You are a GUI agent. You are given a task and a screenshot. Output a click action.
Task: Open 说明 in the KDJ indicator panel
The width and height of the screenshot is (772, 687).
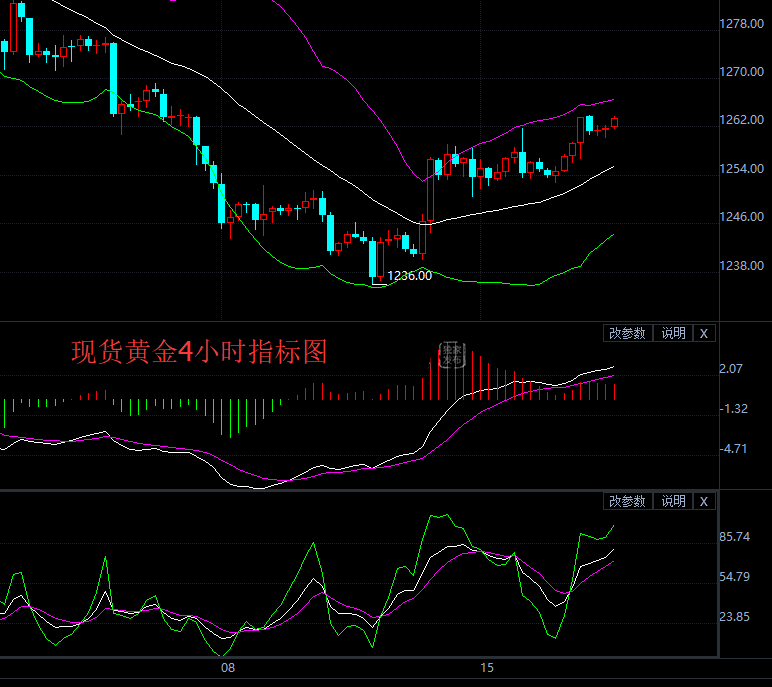click(673, 501)
